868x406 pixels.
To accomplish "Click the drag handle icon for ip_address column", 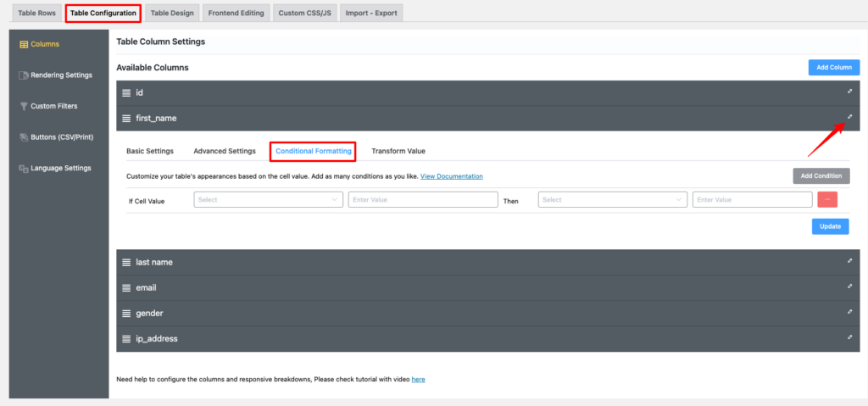I will (x=126, y=338).
